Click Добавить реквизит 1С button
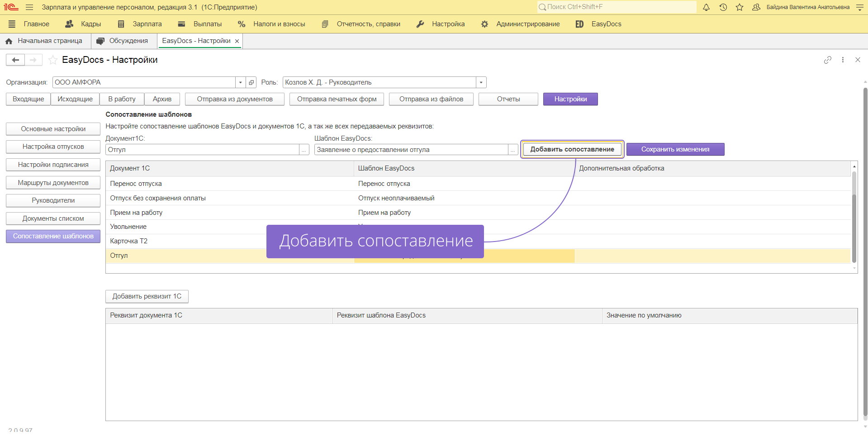This screenshot has width=868, height=436. point(147,296)
